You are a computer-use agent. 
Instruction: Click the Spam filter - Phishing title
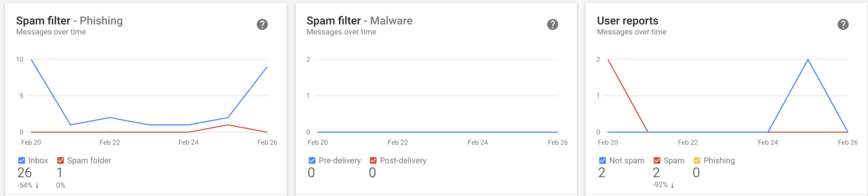(69, 21)
